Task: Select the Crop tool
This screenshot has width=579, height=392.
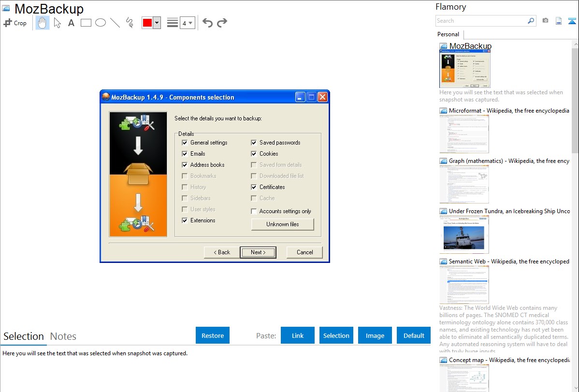Action: tap(15, 23)
